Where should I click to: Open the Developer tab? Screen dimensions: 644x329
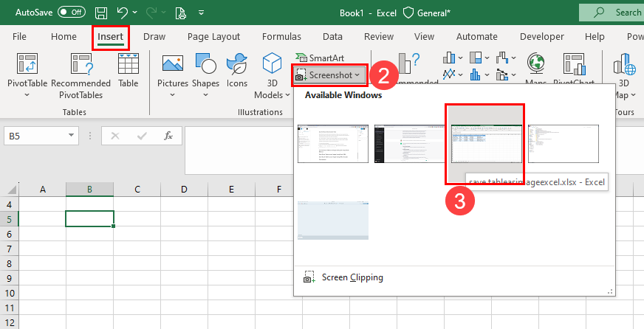click(542, 36)
